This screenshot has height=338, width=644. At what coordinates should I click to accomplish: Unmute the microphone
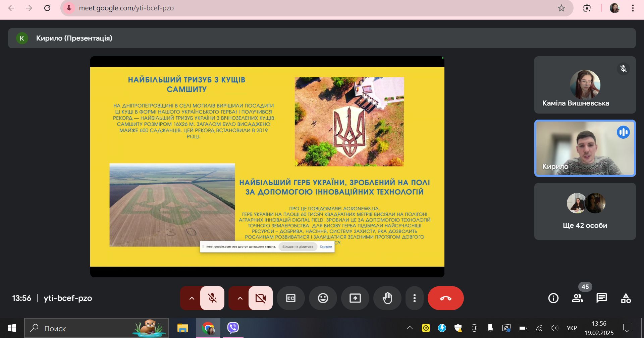[x=212, y=298]
